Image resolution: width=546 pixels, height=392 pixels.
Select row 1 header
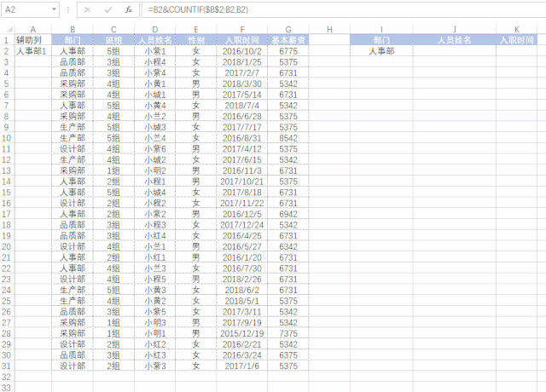click(x=7, y=40)
